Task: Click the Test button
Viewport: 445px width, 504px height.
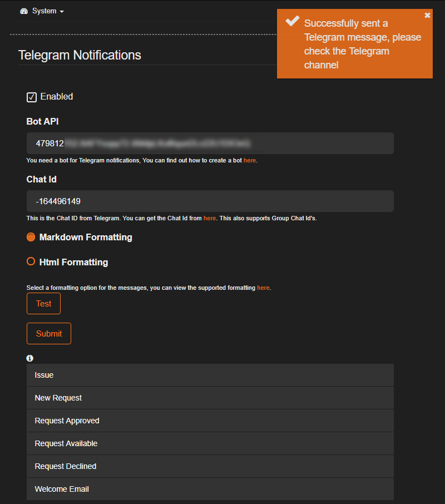Action: coord(44,303)
